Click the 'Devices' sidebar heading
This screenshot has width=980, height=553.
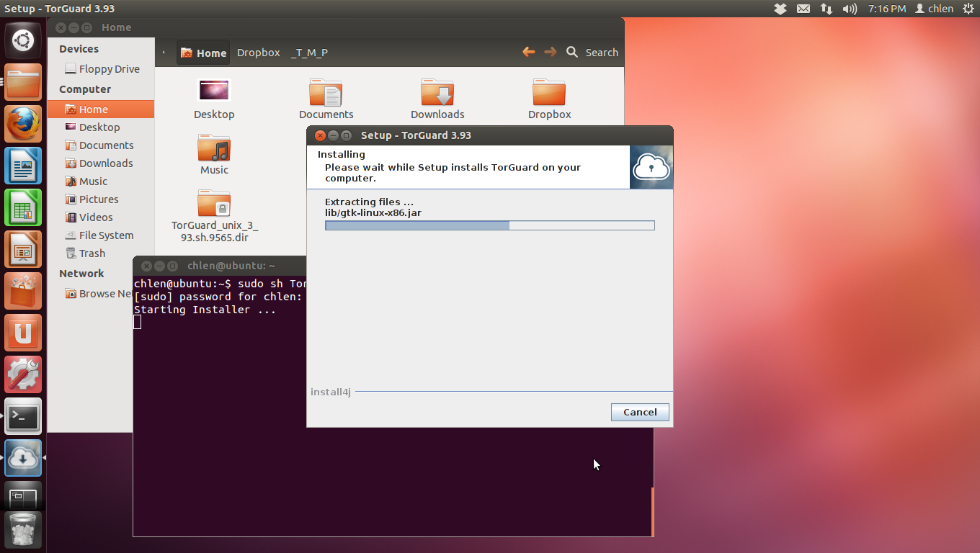(79, 49)
